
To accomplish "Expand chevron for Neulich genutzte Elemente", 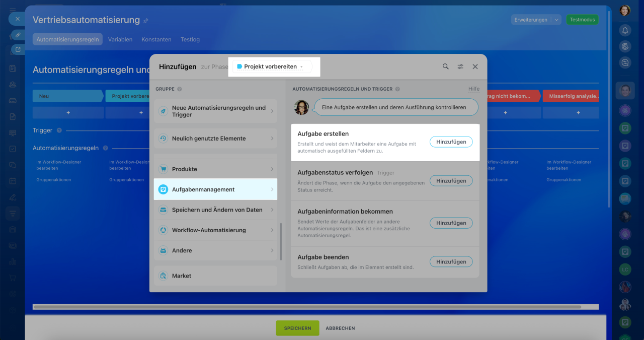I will coord(272,138).
